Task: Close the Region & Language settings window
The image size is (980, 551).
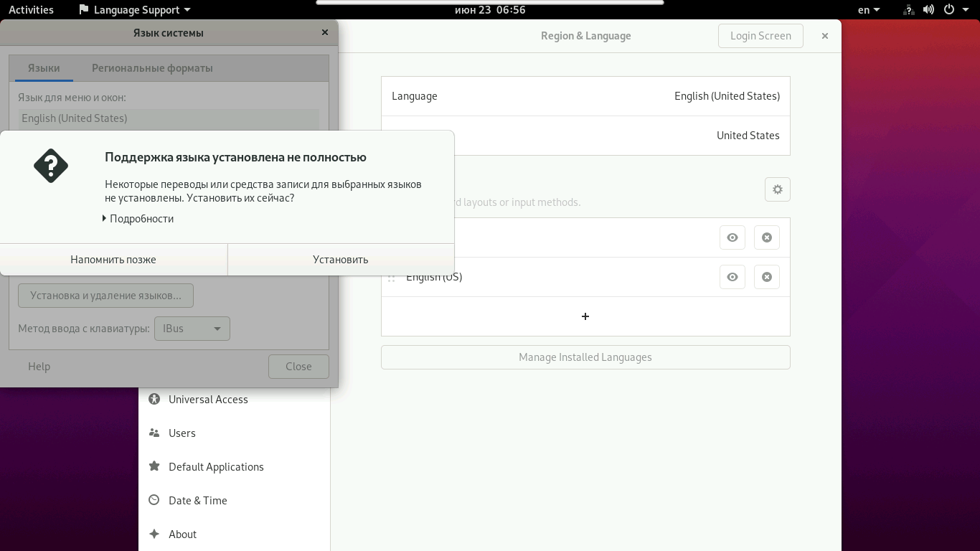Action: 825,36
